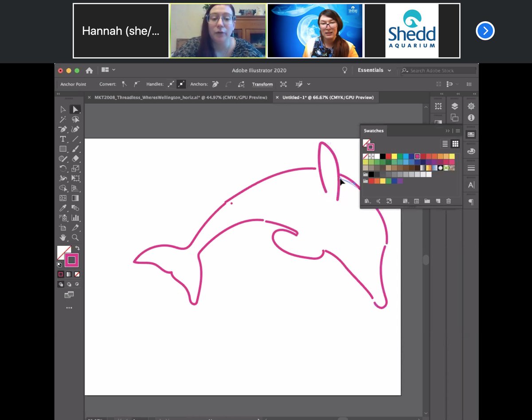This screenshot has height=420, width=532.
Task: Select the Lasso tool
Action: (75, 119)
